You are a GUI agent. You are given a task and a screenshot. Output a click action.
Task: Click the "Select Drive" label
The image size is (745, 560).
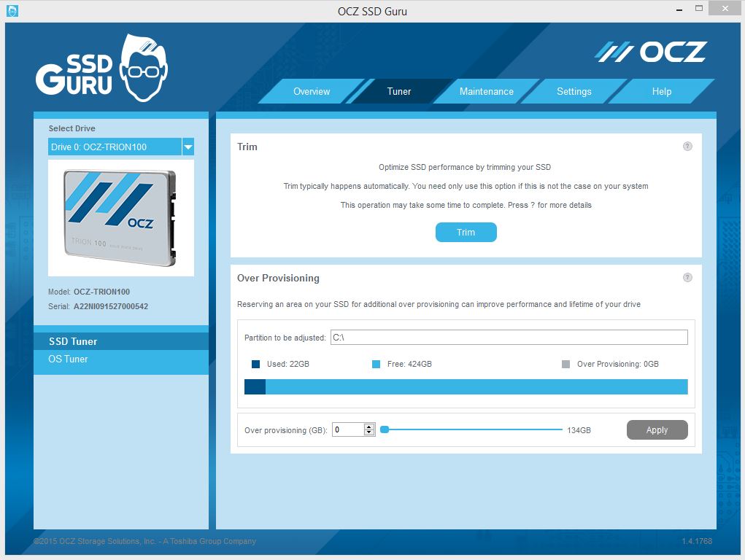click(72, 128)
